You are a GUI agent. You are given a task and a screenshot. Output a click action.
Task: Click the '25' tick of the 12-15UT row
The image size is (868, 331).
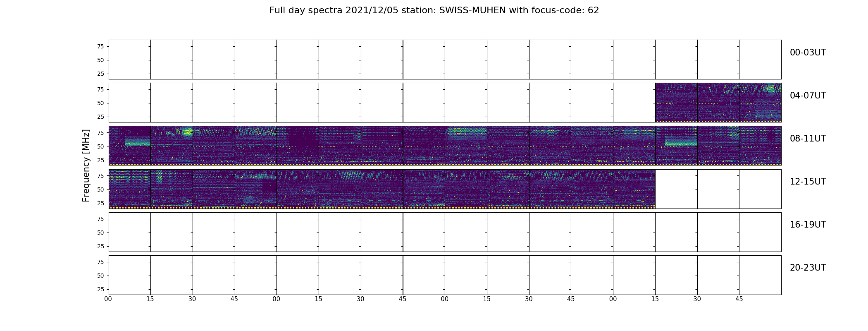[100, 203]
